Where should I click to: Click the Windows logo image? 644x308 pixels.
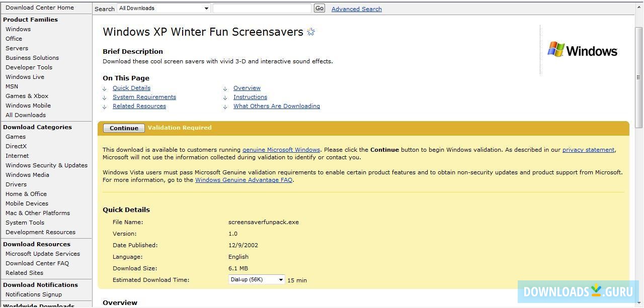tap(582, 50)
